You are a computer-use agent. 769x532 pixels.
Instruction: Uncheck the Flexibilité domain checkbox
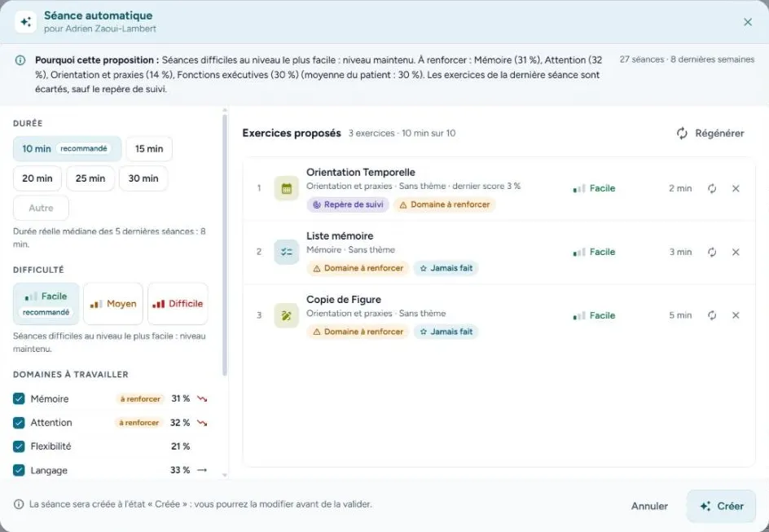tap(19, 446)
